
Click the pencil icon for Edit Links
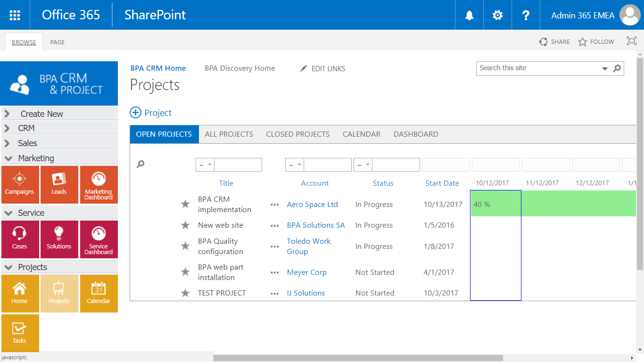point(304,68)
